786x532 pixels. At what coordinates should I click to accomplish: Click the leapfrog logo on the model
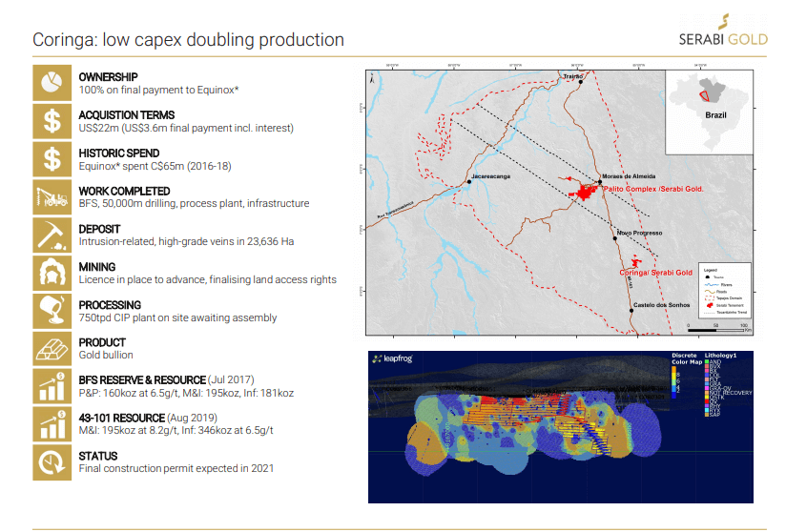(x=392, y=358)
